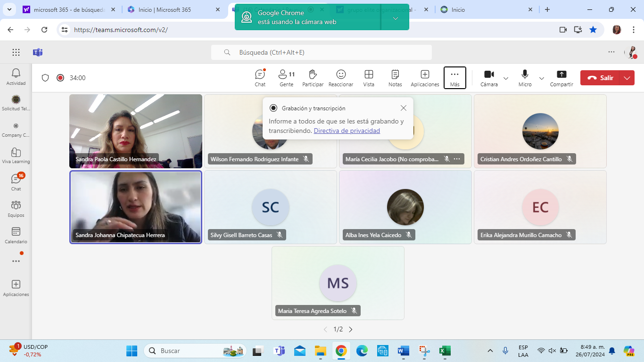Show more sidebar apps ellipsis
This screenshot has width=644, height=362.
pyautogui.click(x=16, y=261)
